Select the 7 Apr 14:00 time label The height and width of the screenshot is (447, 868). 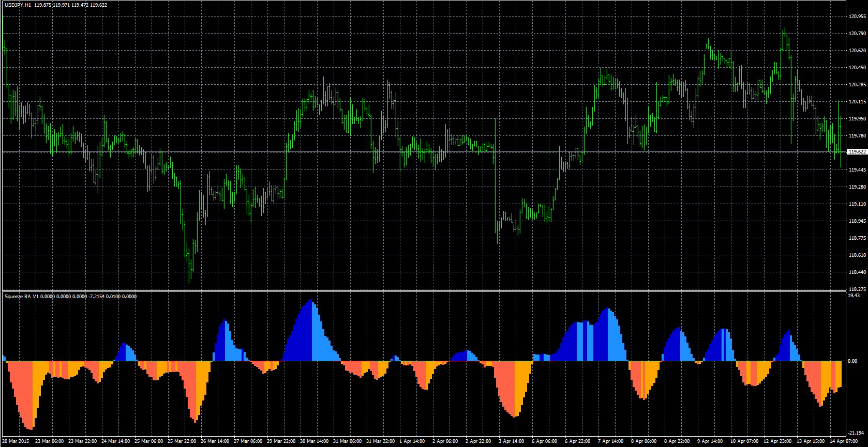pyautogui.click(x=610, y=441)
